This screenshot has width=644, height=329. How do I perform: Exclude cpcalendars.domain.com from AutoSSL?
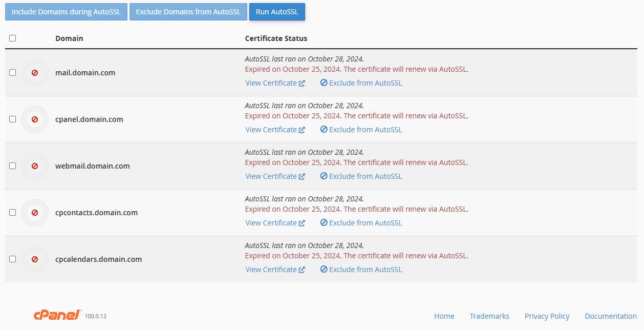pyautogui.click(x=361, y=270)
